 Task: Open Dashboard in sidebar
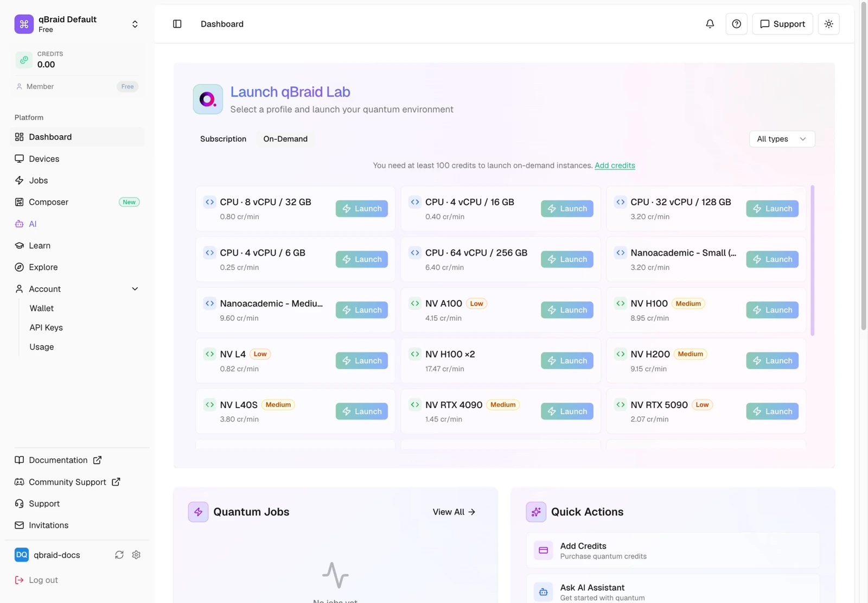(77, 137)
